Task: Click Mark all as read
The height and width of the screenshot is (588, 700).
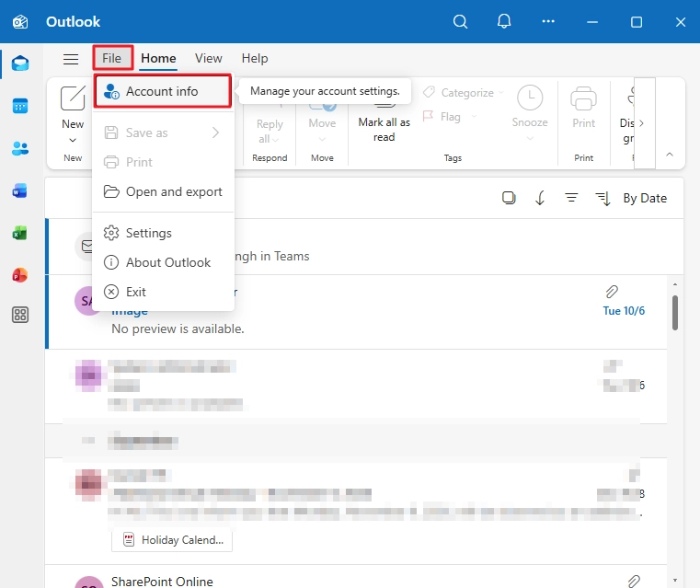Action: (x=384, y=130)
